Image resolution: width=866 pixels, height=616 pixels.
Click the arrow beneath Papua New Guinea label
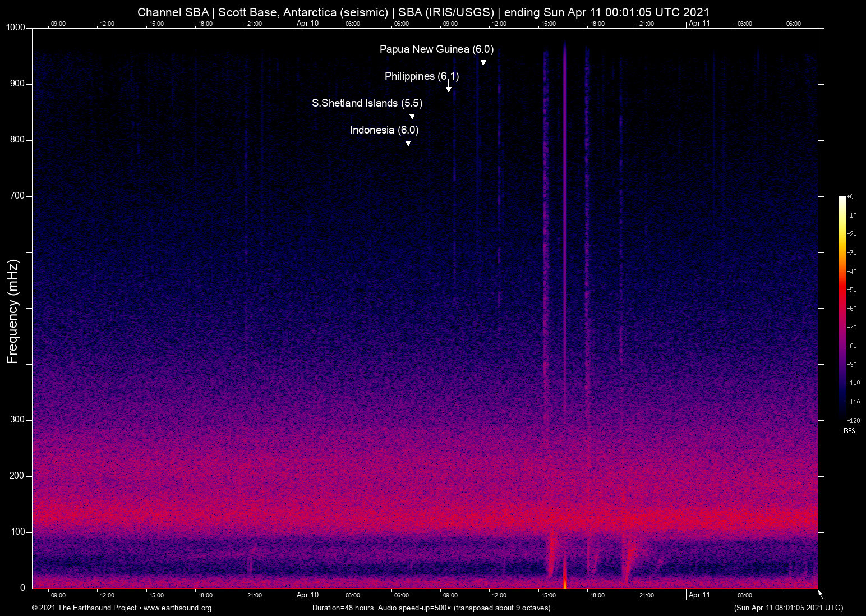tap(483, 60)
